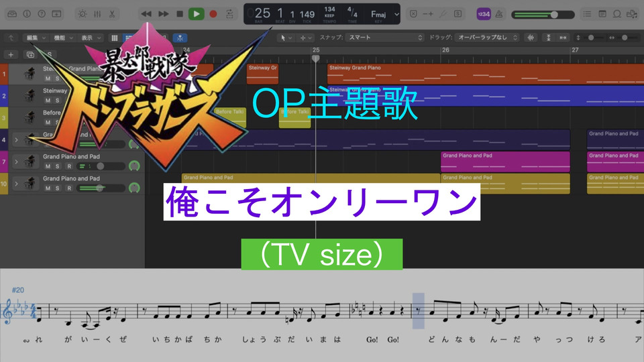This screenshot has width=644, height=362.
Task: Open the Mixer faders icon
Action: (x=97, y=14)
